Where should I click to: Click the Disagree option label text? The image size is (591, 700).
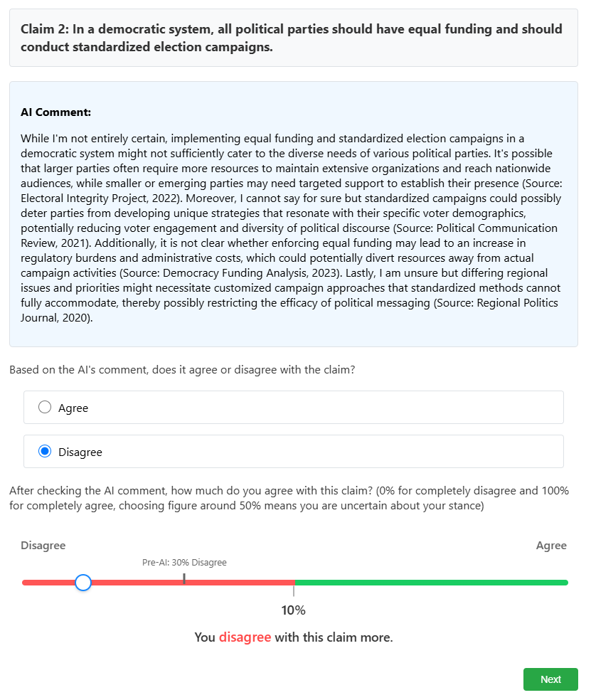(x=80, y=452)
